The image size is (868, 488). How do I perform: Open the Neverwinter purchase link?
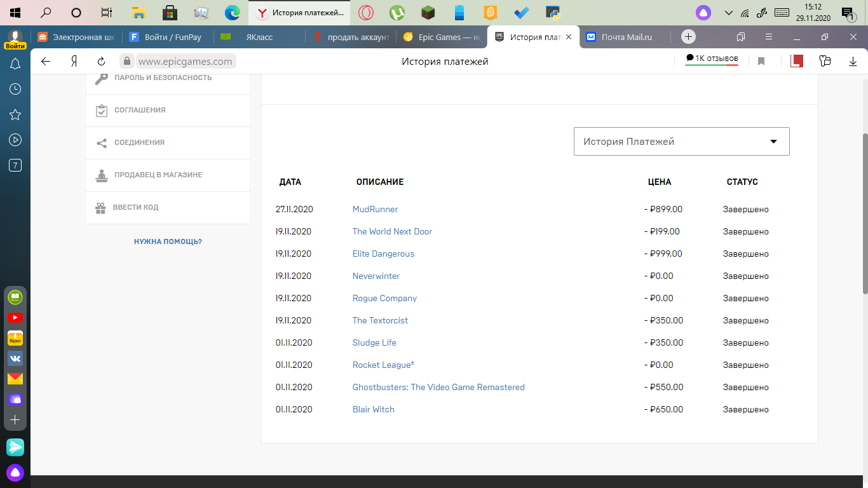(376, 276)
